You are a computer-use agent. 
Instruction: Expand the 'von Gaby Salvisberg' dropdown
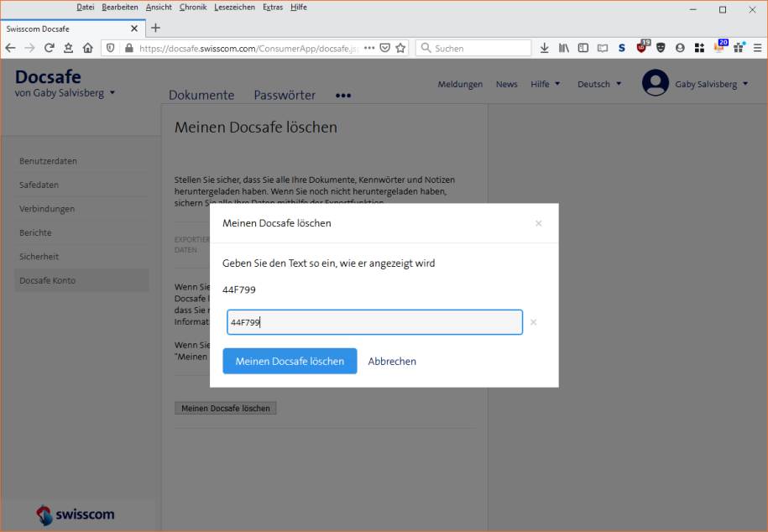click(x=65, y=92)
